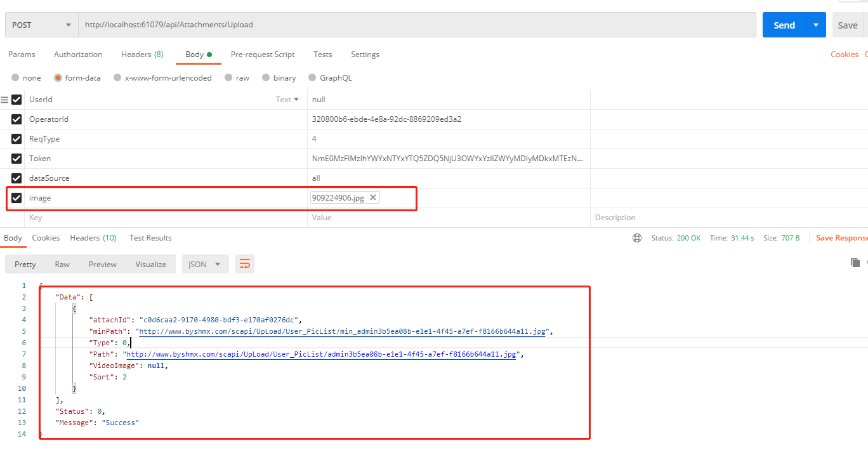Open the Text type dropdown for UserId
This screenshot has height=474, width=868.
287,100
